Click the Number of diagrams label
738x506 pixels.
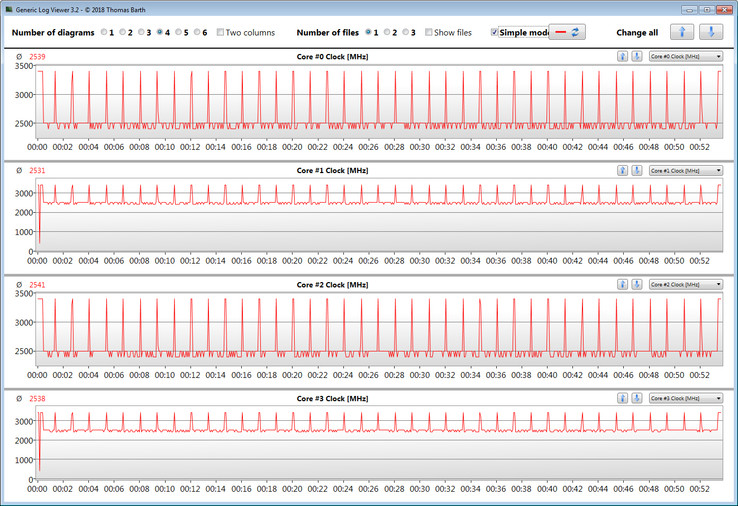pyautogui.click(x=53, y=32)
